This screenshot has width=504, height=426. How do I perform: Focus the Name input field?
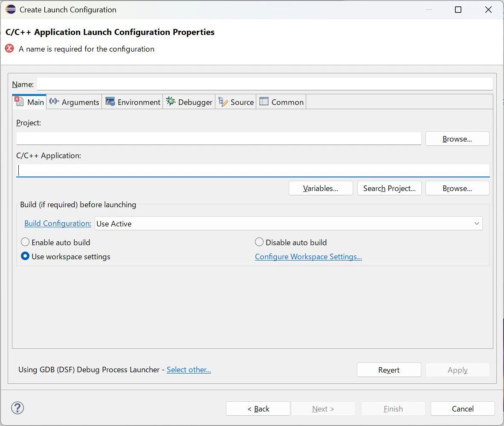pos(265,84)
